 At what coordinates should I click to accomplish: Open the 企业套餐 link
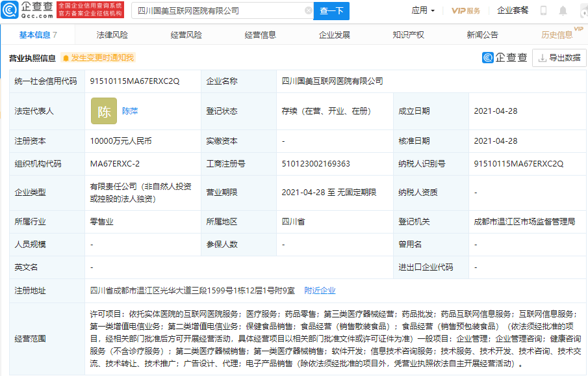point(513,10)
